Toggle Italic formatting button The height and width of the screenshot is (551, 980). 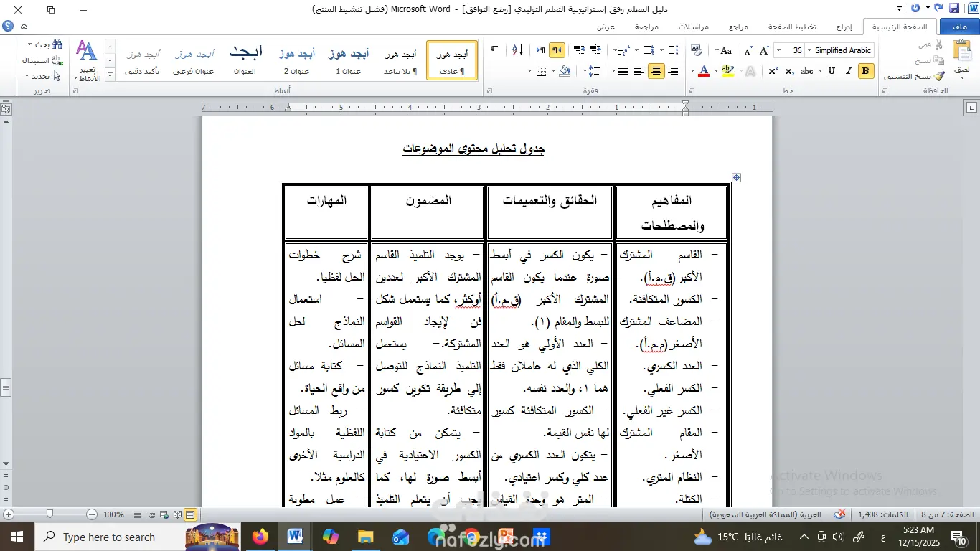point(849,71)
